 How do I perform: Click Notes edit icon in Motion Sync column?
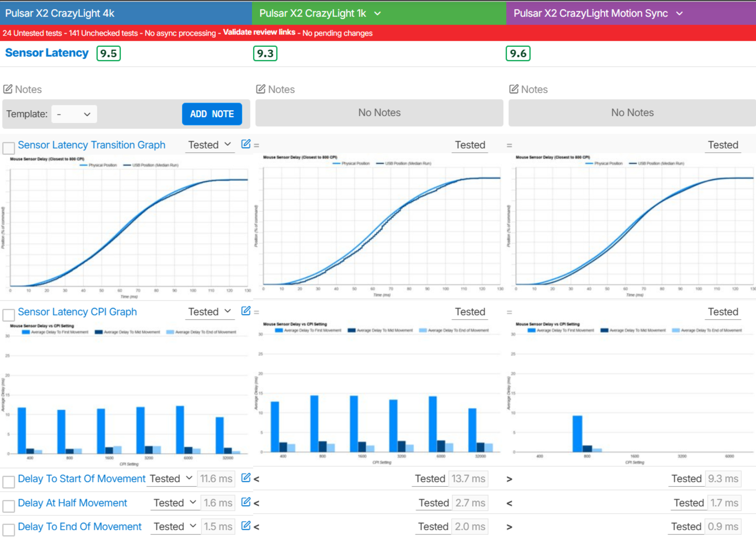tap(513, 89)
